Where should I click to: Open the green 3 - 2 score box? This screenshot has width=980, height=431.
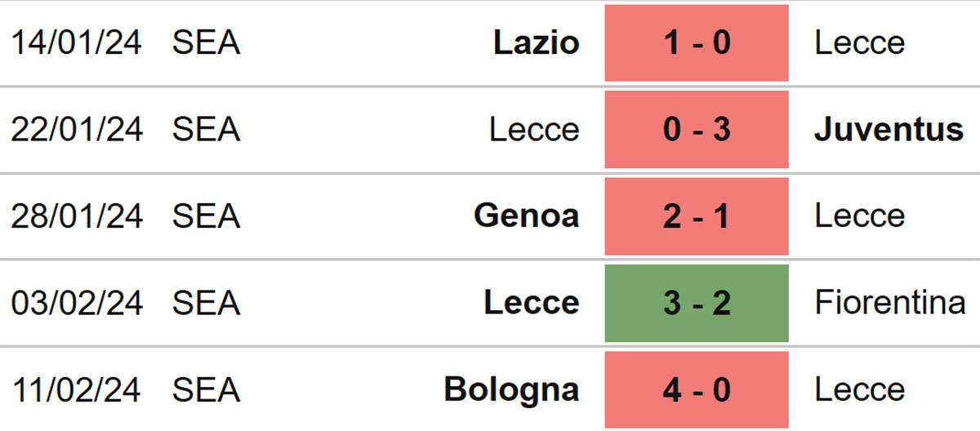[697, 303]
